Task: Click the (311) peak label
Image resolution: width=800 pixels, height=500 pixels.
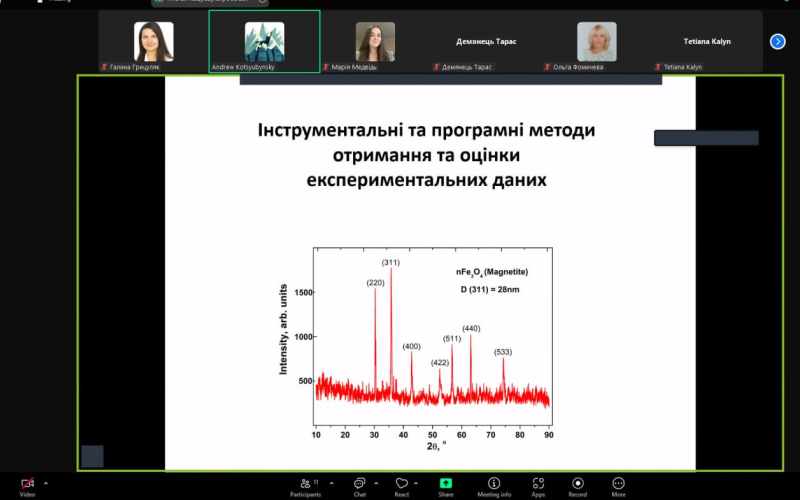Action: point(391,263)
